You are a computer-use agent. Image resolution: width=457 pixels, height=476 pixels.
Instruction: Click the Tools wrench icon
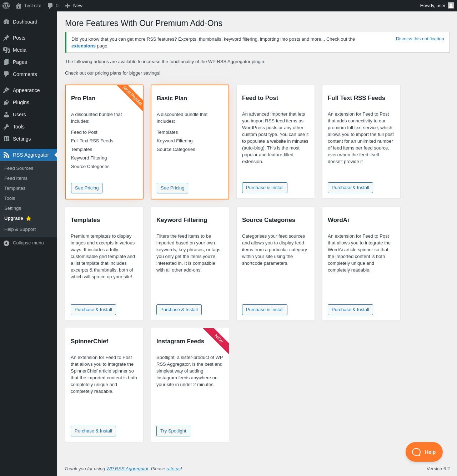pos(6,127)
